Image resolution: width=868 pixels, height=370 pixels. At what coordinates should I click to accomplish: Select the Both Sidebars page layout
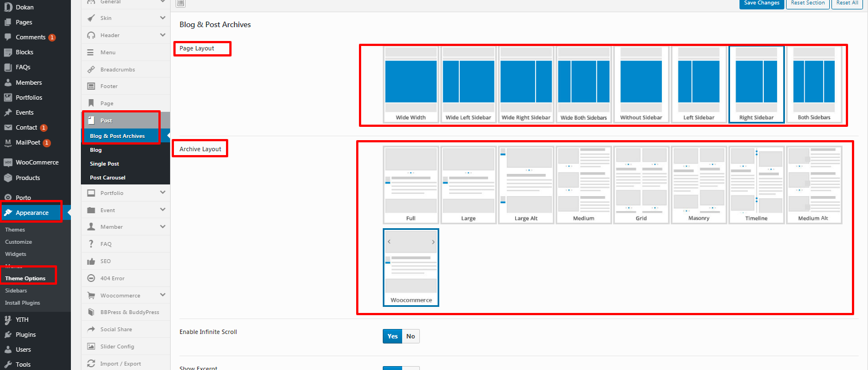[814, 84]
